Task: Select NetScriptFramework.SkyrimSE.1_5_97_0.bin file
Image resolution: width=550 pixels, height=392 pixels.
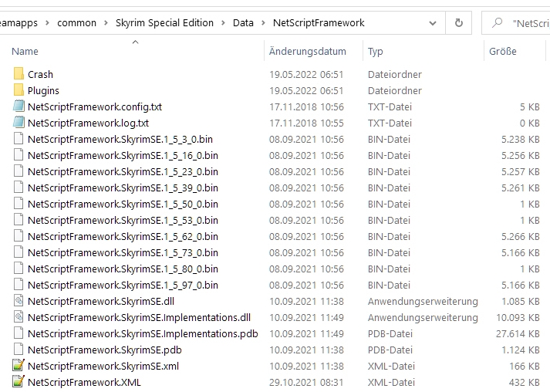Action: pos(123,285)
